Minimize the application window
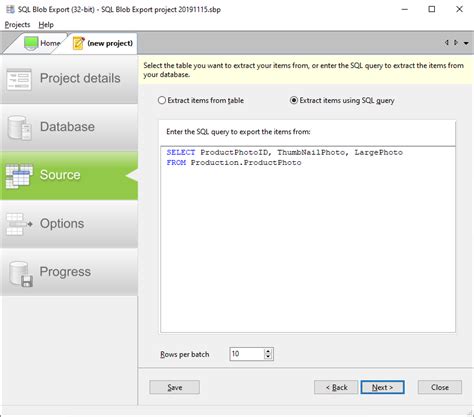This screenshot has height=417, width=474. click(405, 9)
